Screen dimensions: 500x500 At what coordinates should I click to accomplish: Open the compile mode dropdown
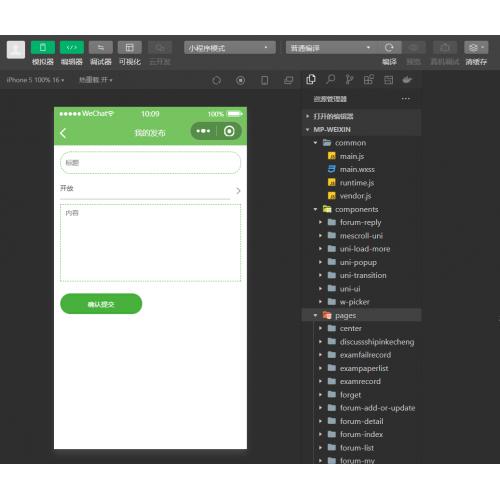pyautogui.click(x=331, y=48)
